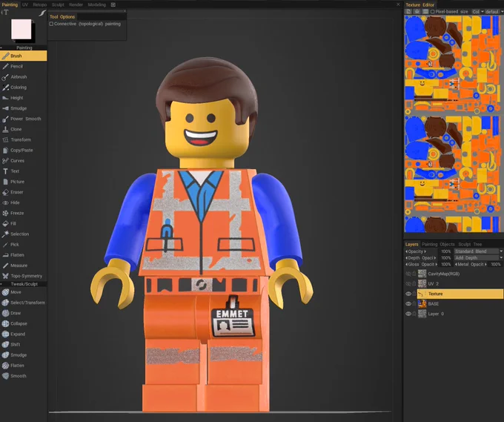Select the Fill tool
The width and height of the screenshot is (504, 422).
[23, 223]
